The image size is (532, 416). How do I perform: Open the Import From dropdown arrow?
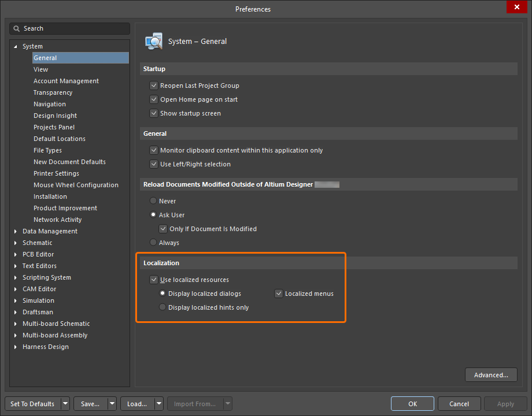click(228, 404)
